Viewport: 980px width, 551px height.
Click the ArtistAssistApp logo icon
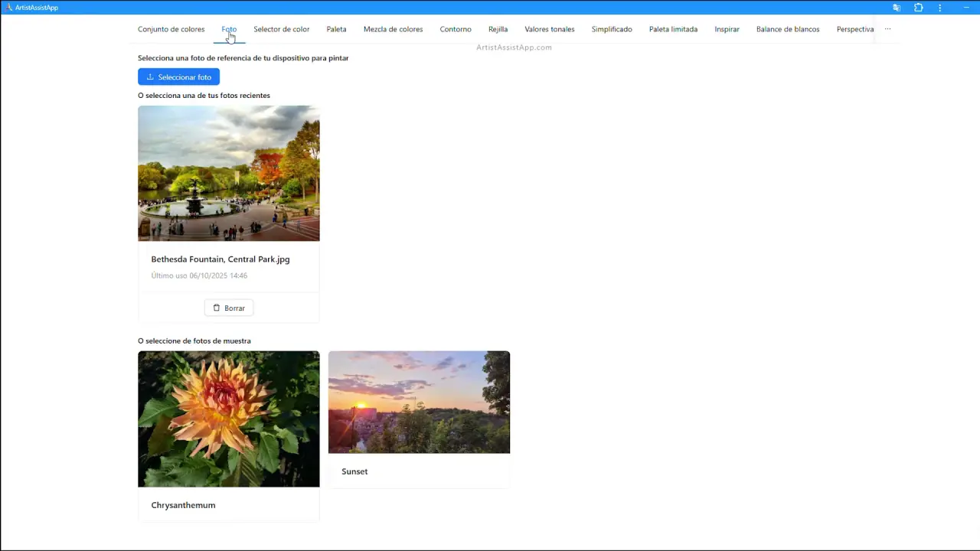point(8,8)
